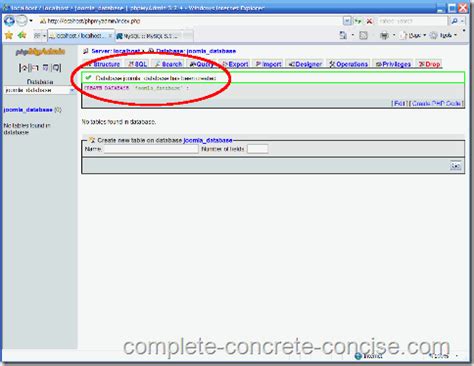
Task: Open the Export tab
Action: [235, 64]
